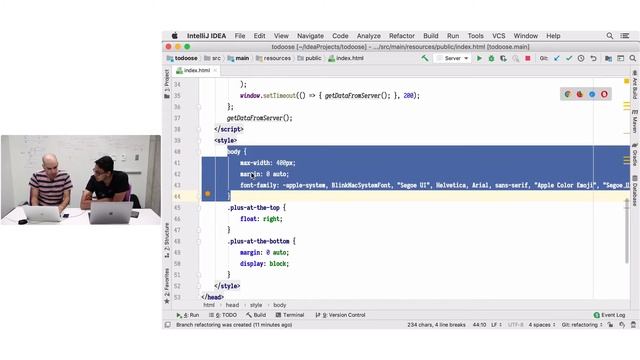Open page in Firefox browser icon
Image resolution: width=640 pixels, height=360 pixels.
[x=580, y=94]
